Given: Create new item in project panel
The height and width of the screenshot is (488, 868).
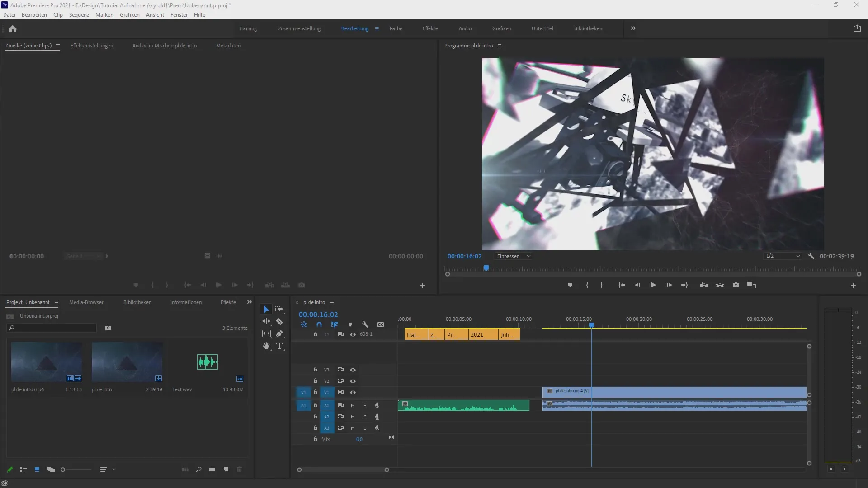Looking at the screenshot, I should tap(226, 469).
